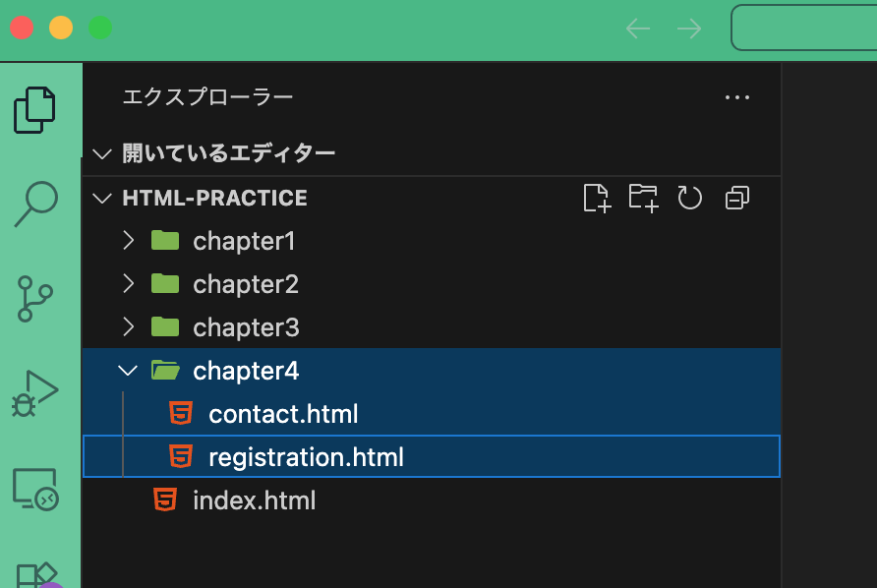Collapse the 開いているエディター section
877x588 pixels.
coord(101,153)
